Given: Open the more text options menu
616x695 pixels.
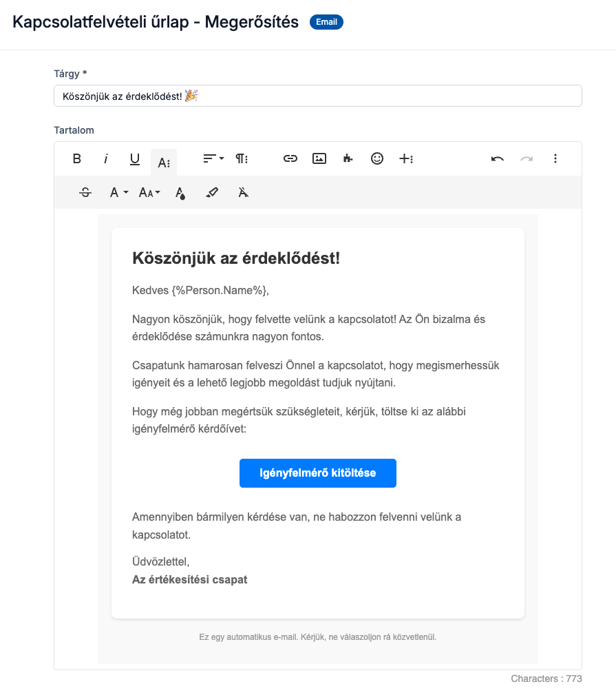Looking at the screenshot, I should pos(164,163).
